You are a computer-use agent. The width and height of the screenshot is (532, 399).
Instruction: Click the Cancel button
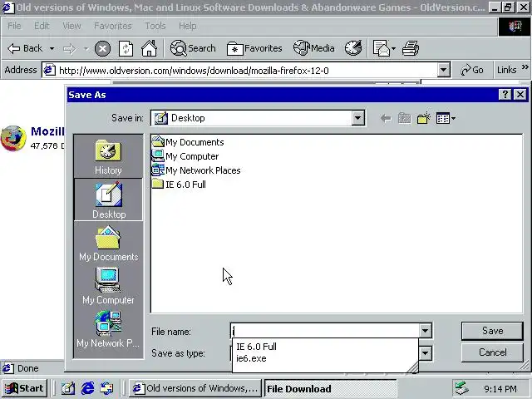pyautogui.click(x=492, y=352)
